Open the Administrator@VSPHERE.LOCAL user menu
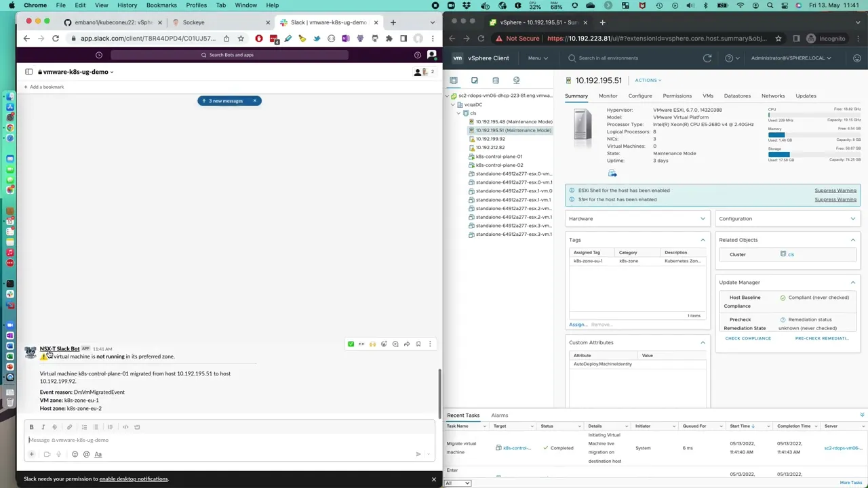The image size is (868, 488). tap(791, 58)
